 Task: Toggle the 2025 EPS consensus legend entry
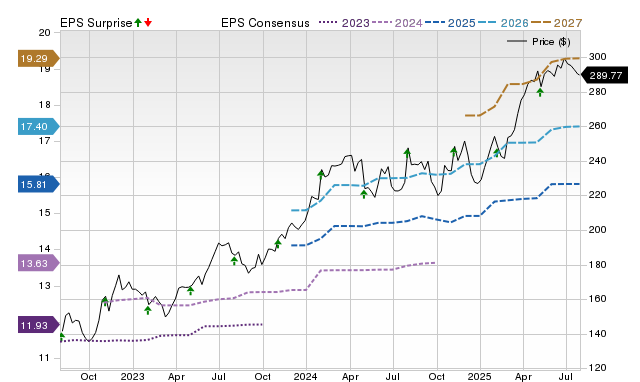click(450, 23)
